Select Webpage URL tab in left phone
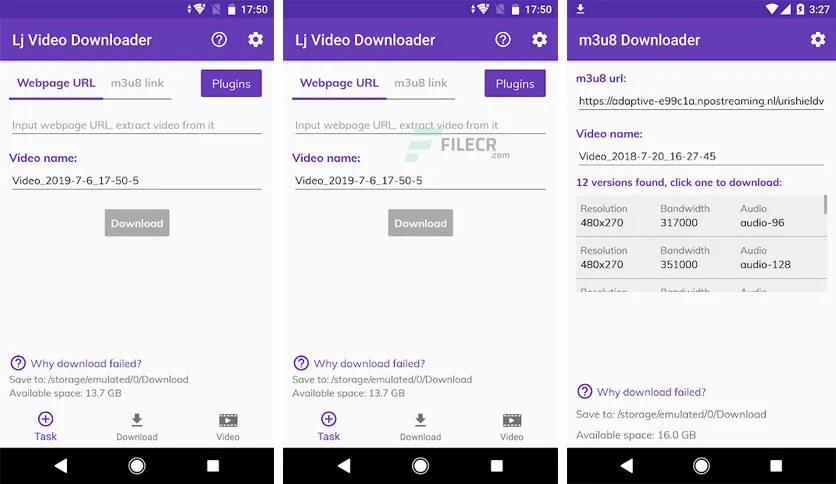The width and height of the screenshot is (836, 484). pyautogui.click(x=56, y=84)
